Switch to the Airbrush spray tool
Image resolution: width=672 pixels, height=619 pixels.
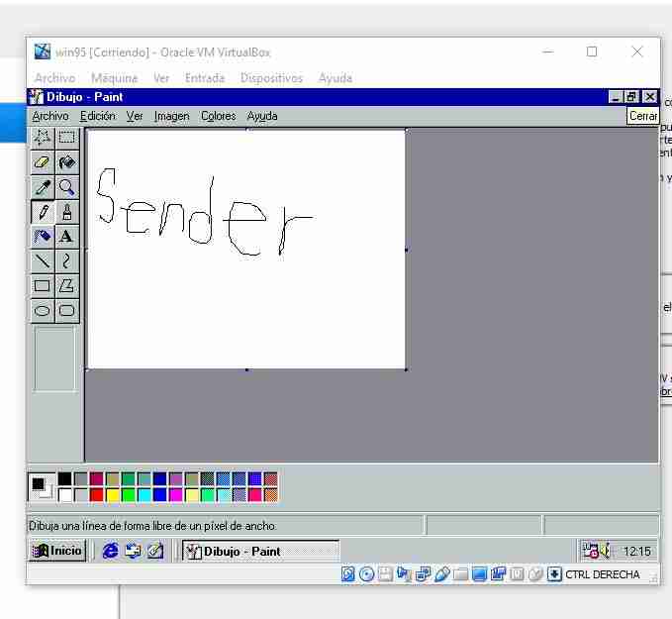tap(43, 237)
